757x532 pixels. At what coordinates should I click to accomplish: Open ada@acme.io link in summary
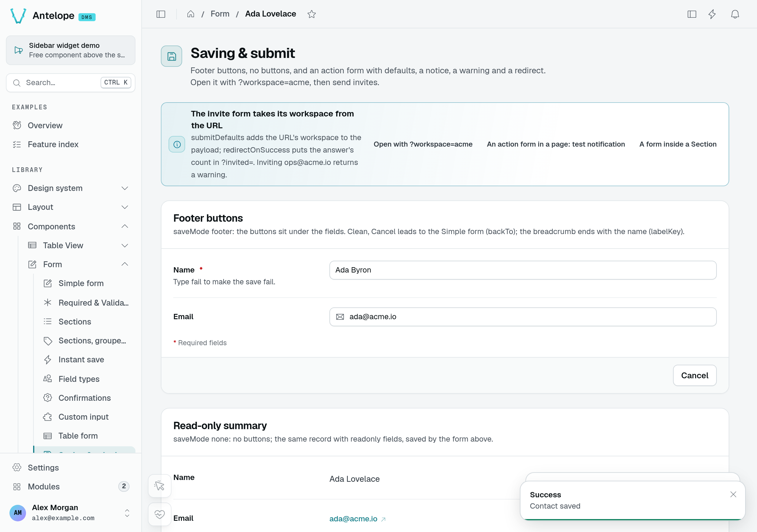pyautogui.click(x=358, y=519)
